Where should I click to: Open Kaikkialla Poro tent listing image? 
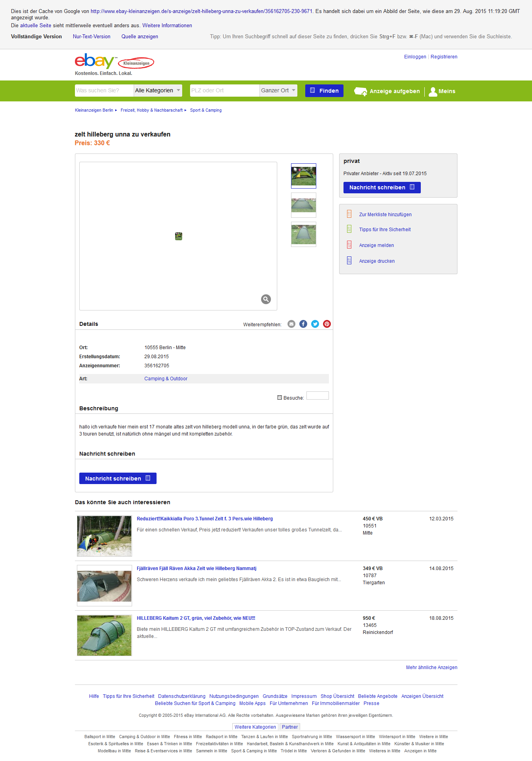(105, 536)
